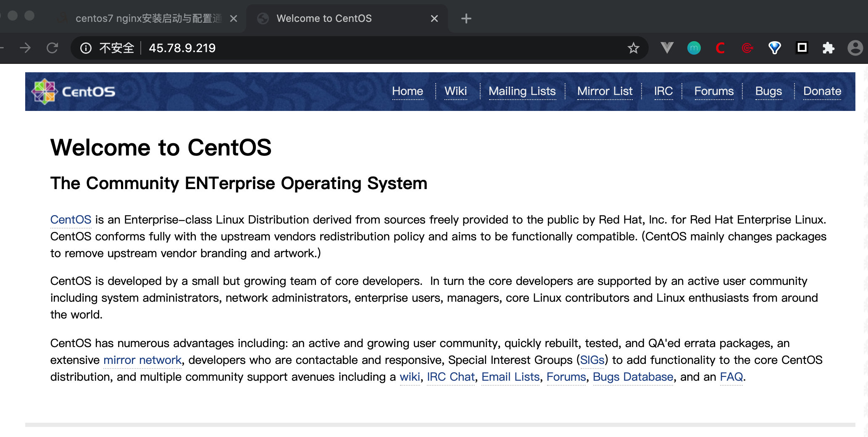Screen dimensions: 868x437
Task: Open the Bugs Database link
Action: [633, 377]
